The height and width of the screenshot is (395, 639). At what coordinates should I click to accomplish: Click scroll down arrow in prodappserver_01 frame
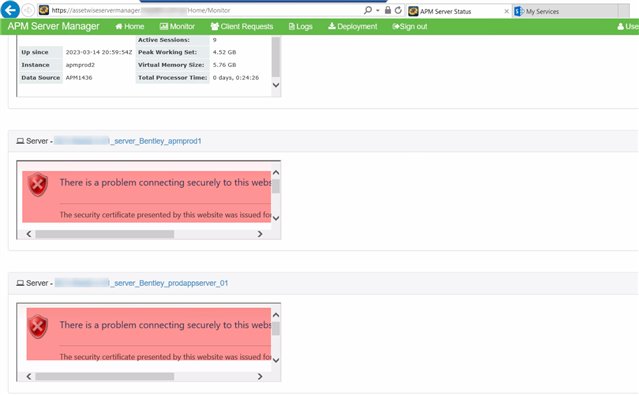click(276, 360)
